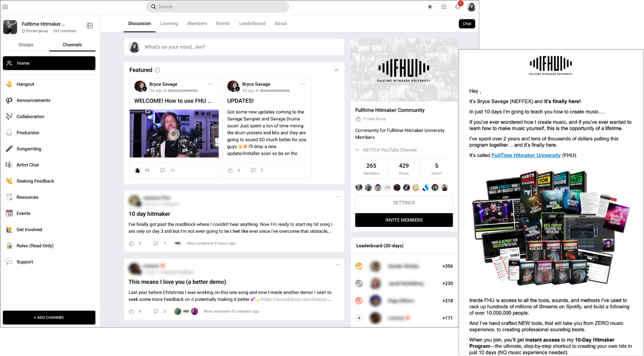Screen dimensions: 644x356
Task: Open the "10 day hitmaker" post title
Action: tap(149, 214)
